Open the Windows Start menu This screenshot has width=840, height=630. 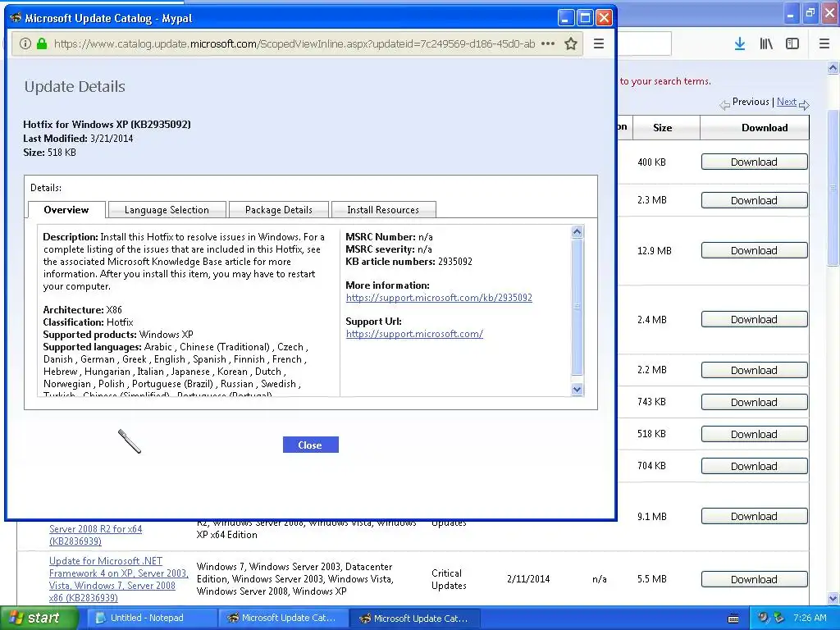(39, 618)
